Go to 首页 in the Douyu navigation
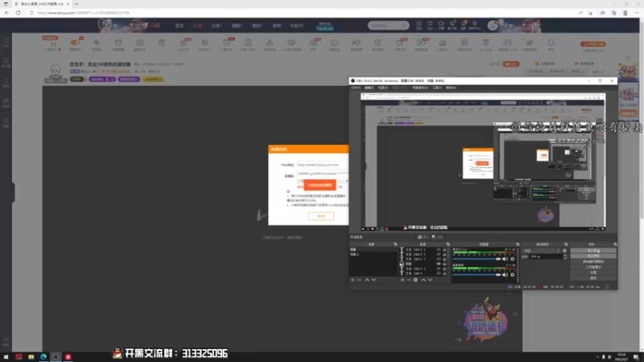This screenshot has height=362, width=644. pos(180,26)
